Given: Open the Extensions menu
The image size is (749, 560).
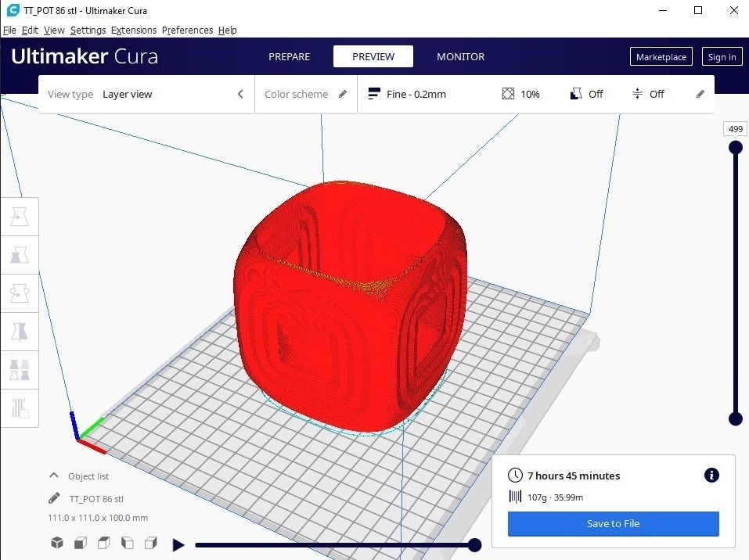Looking at the screenshot, I should click(134, 30).
